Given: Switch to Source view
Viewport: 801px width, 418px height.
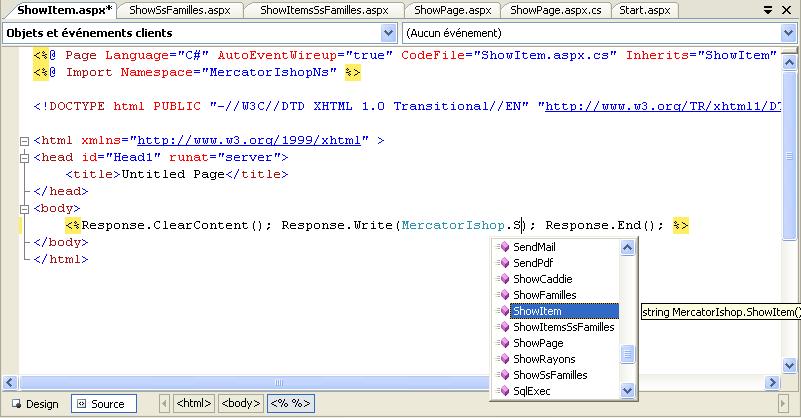Looking at the screenshot, I should pyautogui.click(x=104, y=404).
